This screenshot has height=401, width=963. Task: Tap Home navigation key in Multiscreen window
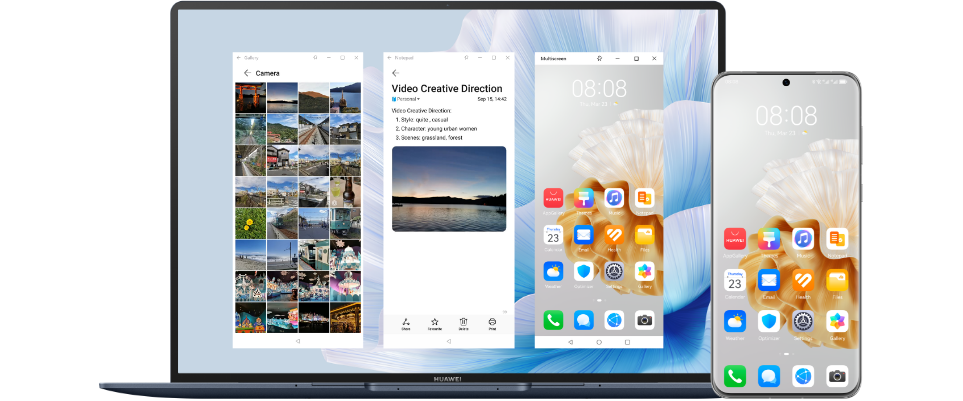[599, 341]
